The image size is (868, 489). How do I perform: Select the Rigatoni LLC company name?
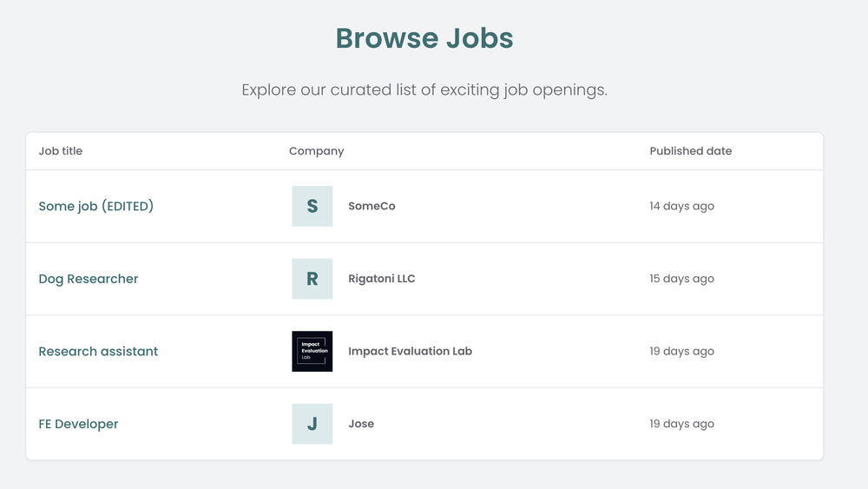381,279
